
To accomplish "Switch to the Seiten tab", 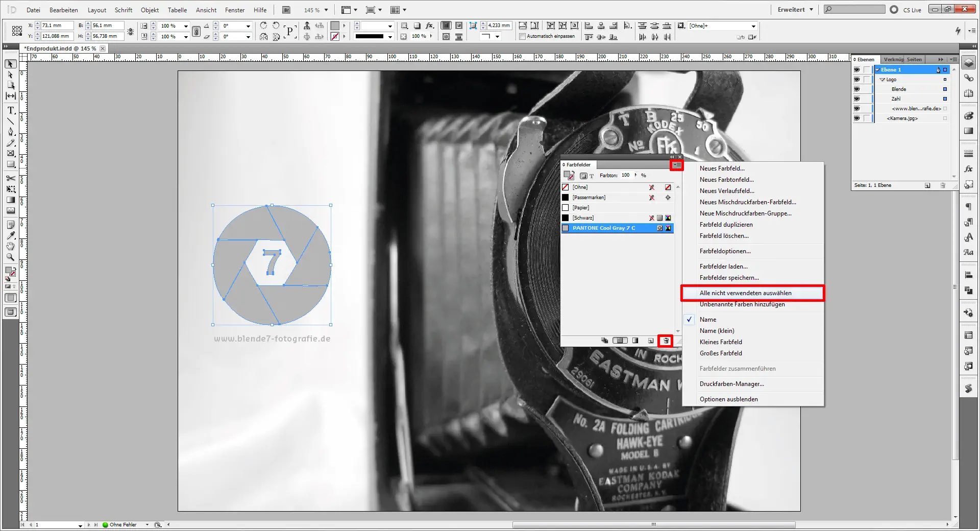I will coord(914,59).
